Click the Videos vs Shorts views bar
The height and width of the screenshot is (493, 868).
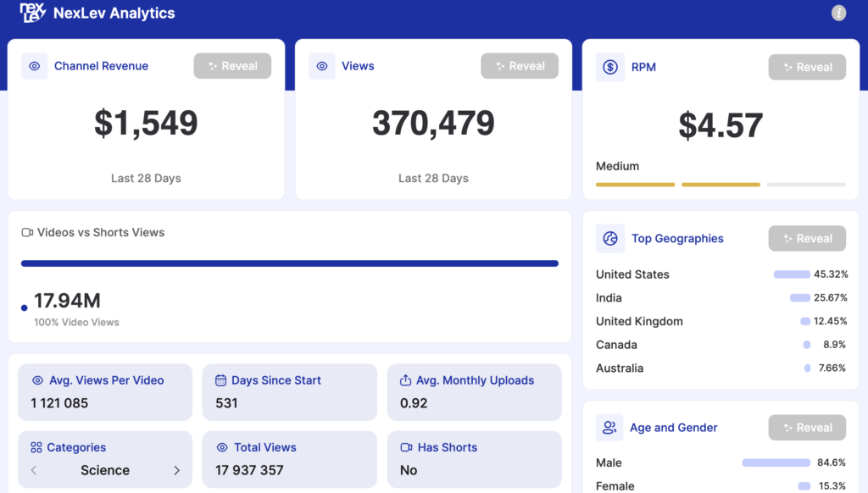pos(290,263)
